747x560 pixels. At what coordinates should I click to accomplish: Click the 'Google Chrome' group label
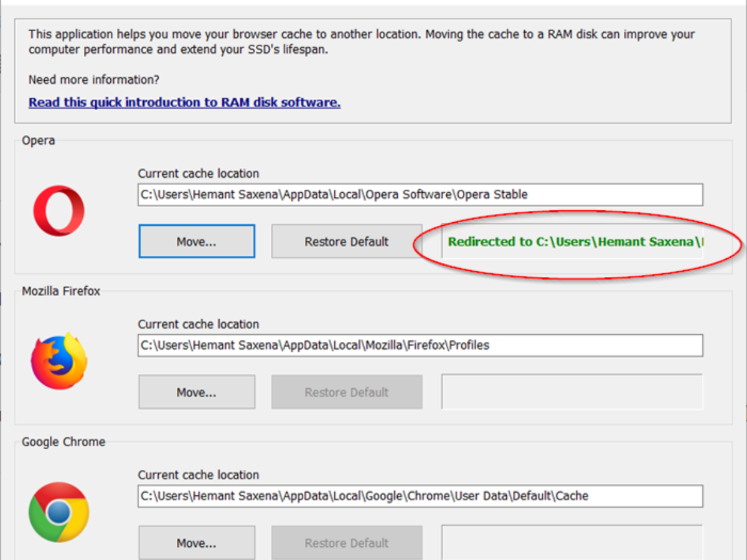click(63, 442)
